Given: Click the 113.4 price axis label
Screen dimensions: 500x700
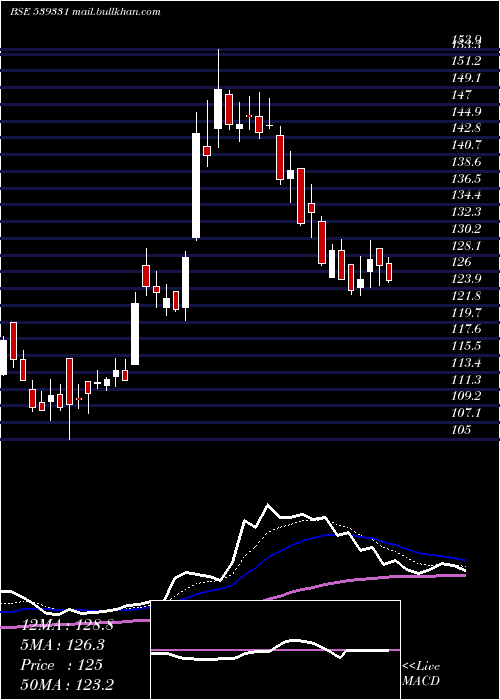Looking at the screenshot, I should [467, 362].
